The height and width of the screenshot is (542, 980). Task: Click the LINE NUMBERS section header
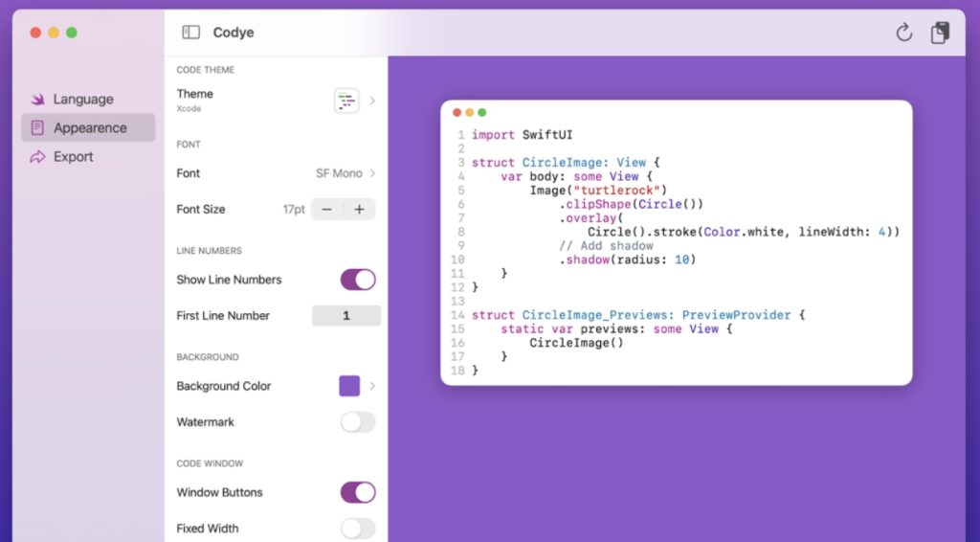tap(210, 251)
